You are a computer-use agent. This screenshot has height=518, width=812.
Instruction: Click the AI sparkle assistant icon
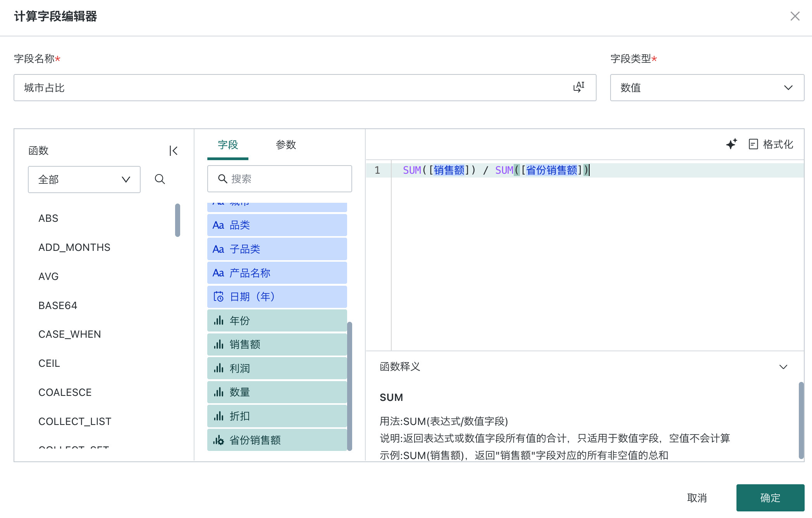point(731,144)
